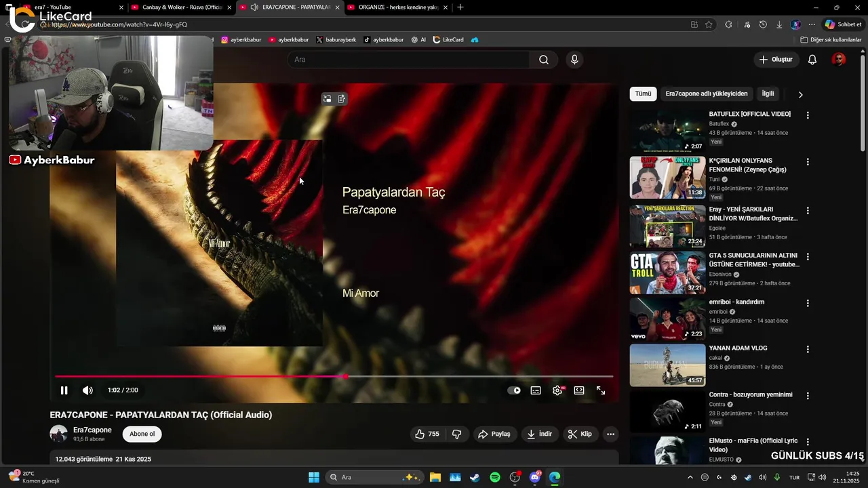Screen dimensions: 868x488
Task: Open Steam from the taskbar
Action: [x=475, y=477]
